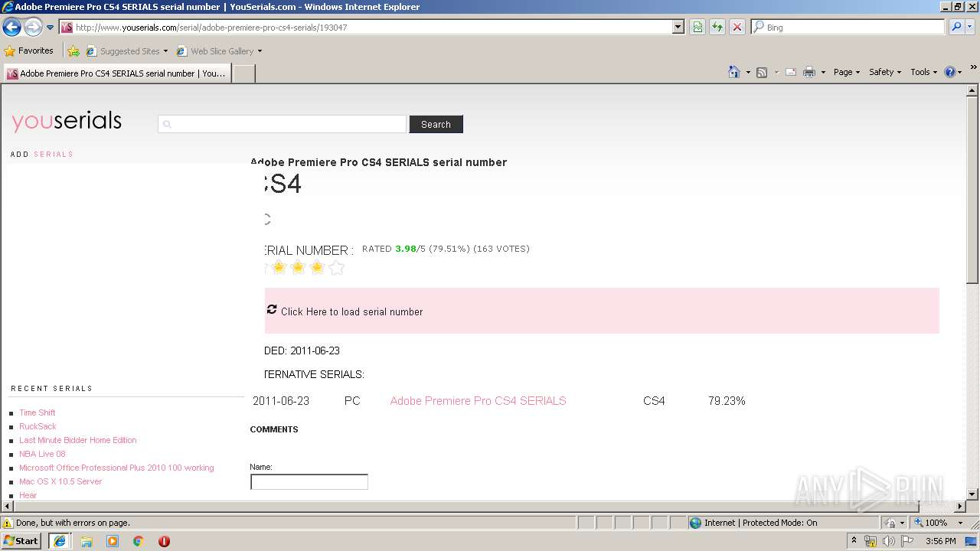
Task: Expand the address bar history dropdown
Action: pyautogui.click(x=678, y=27)
